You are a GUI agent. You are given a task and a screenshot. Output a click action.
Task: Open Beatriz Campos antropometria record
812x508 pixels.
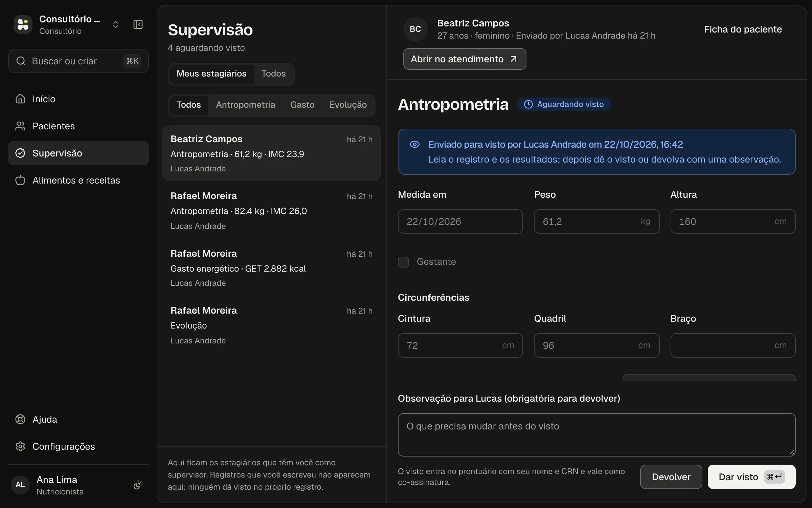coord(272,153)
